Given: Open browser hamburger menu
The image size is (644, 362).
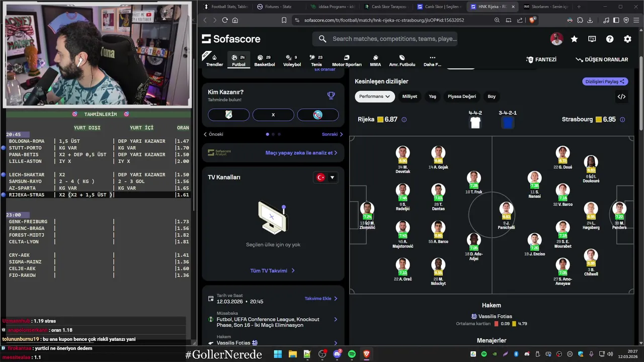Looking at the screenshot, I should point(636,20).
